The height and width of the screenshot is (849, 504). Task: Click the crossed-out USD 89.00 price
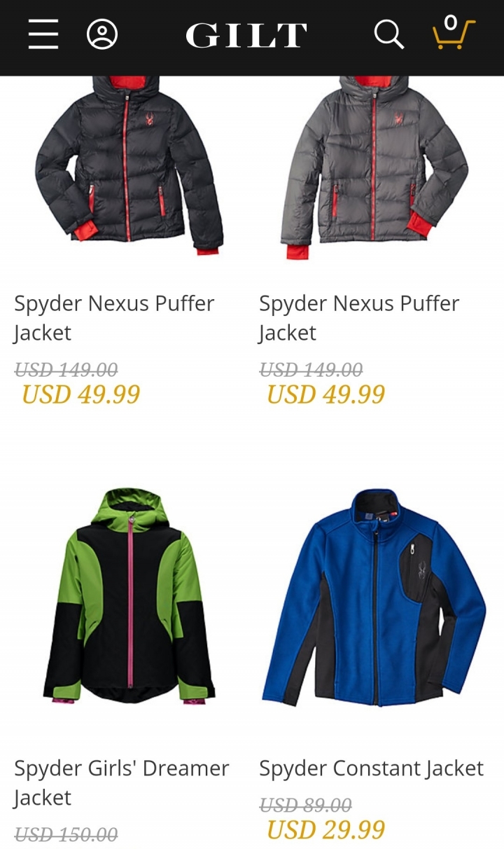[305, 806]
